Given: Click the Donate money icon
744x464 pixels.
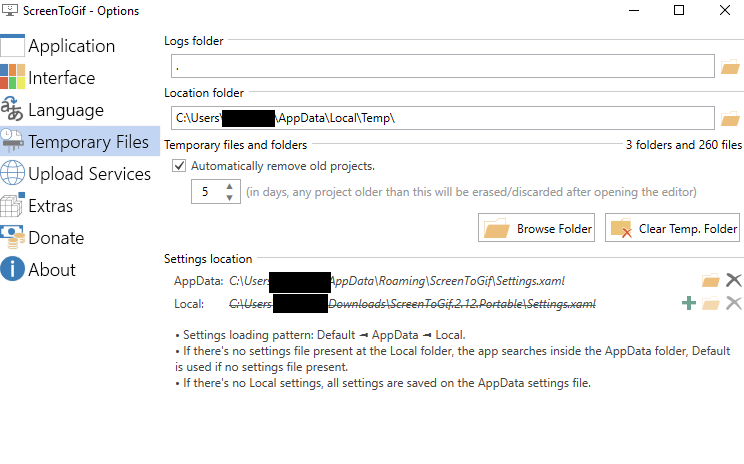Looking at the screenshot, I should (12, 237).
